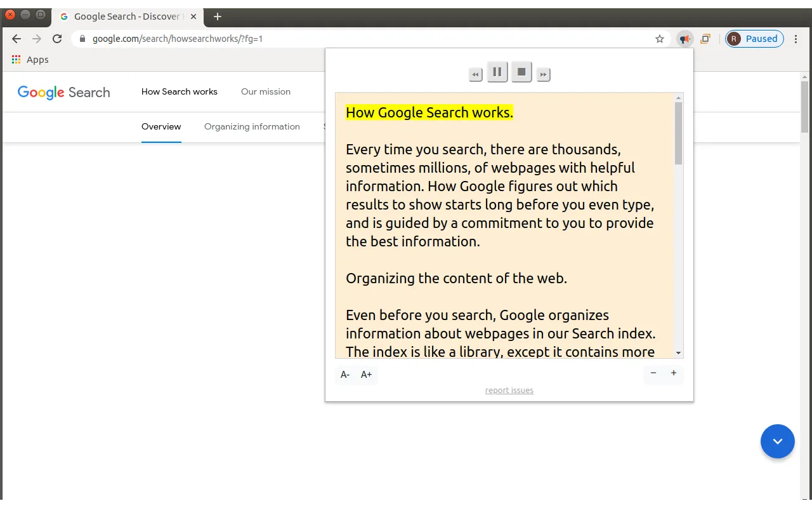
Task: Click the minus window size button
Action: pos(653,373)
